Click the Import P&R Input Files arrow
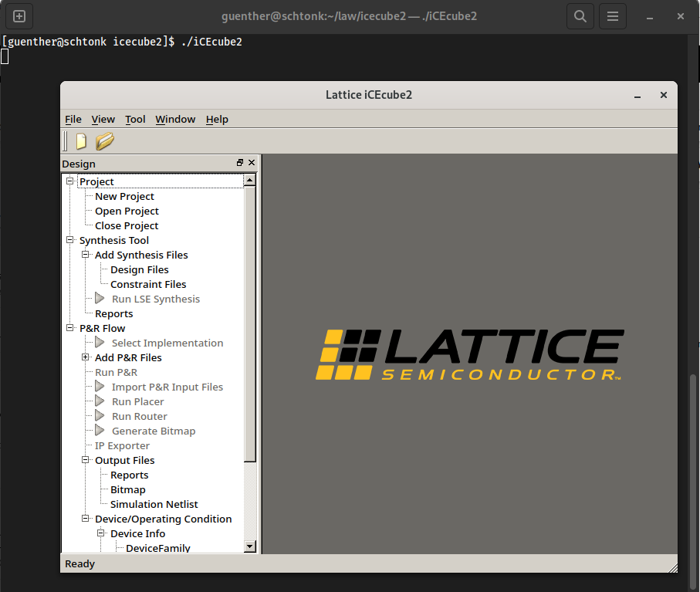The width and height of the screenshot is (700, 592). [100, 387]
